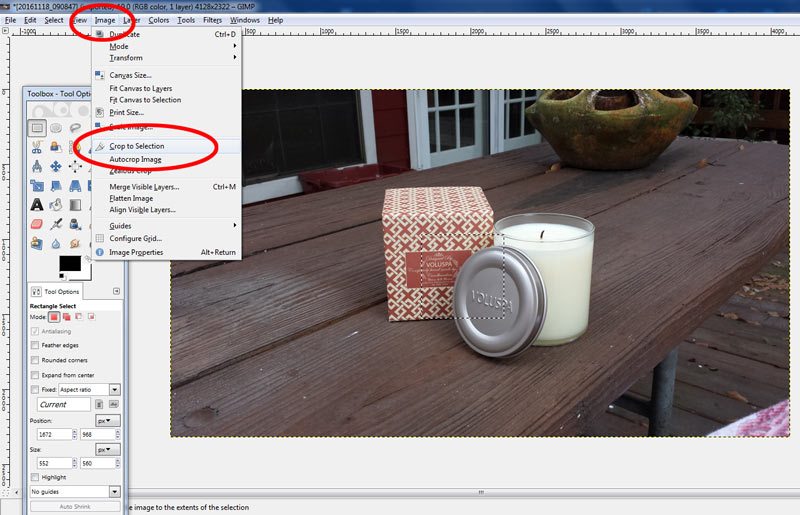Select the Blend gradient tool
Image resolution: width=800 pixels, height=515 pixels.
(75, 205)
